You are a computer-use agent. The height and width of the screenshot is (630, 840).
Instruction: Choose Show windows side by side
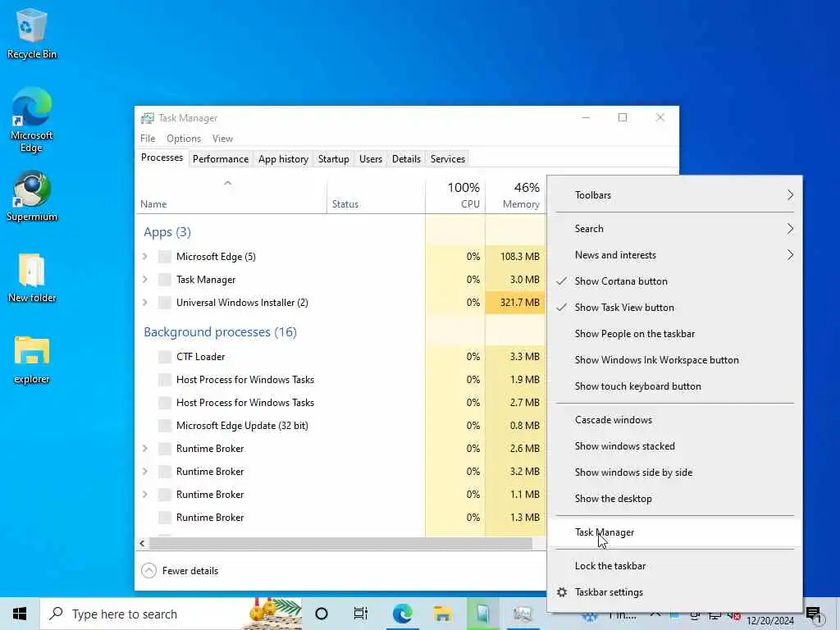click(674, 472)
